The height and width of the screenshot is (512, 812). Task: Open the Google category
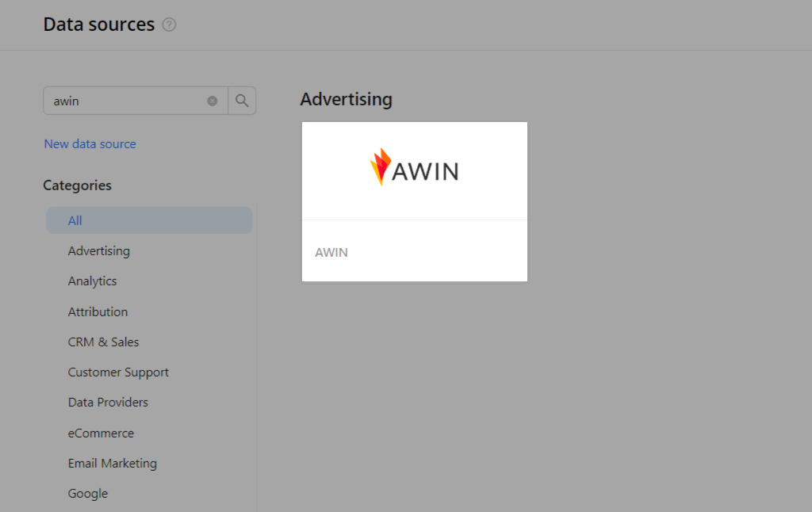click(x=87, y=493)
